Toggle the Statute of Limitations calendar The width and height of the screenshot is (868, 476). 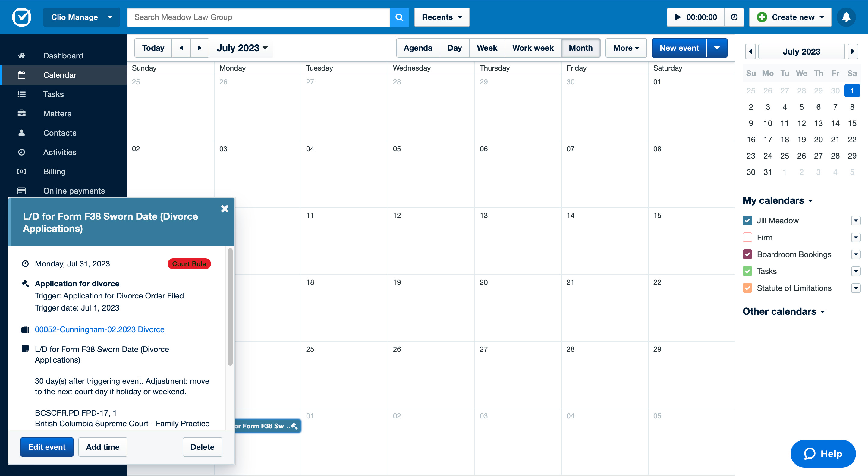tap(747, 288)
